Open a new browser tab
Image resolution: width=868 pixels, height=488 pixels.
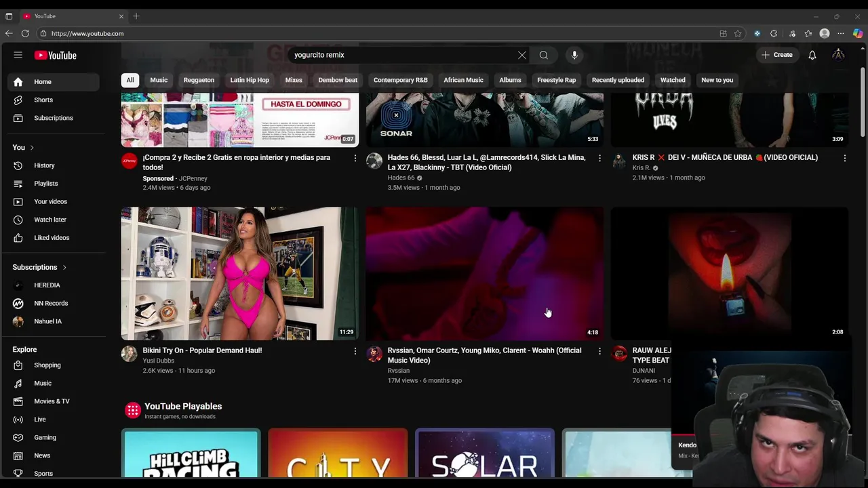[x=136, y=16]
